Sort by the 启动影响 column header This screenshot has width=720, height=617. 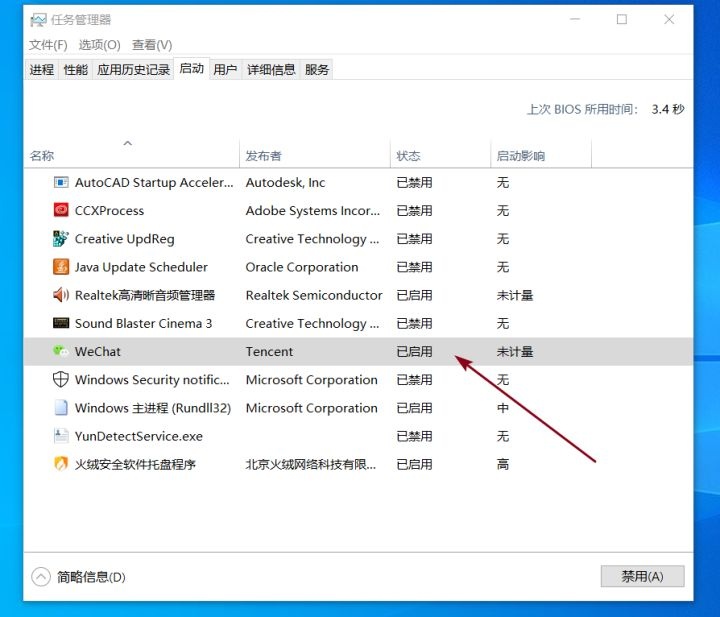point(521,156)
